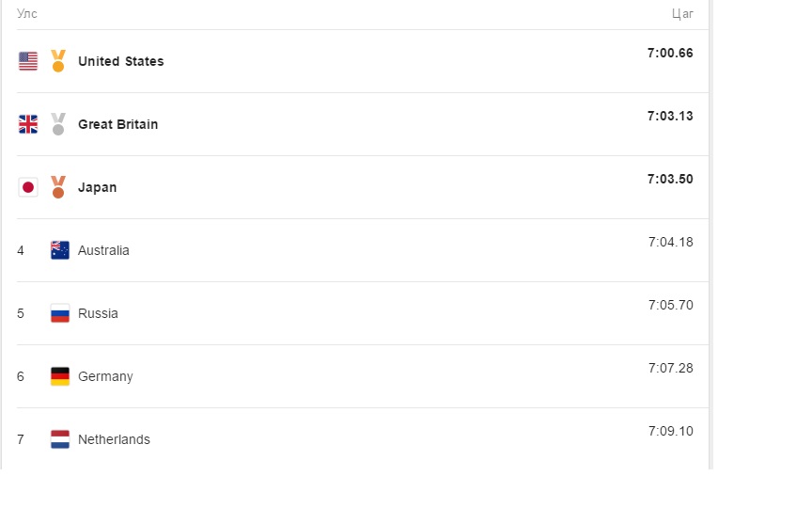Open the Great Britain team name
This screenshot has height=508, width=812.
(x=118, y=124)
